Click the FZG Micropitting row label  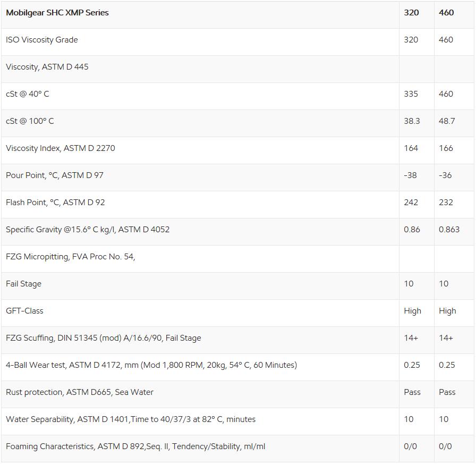point(71,257)
